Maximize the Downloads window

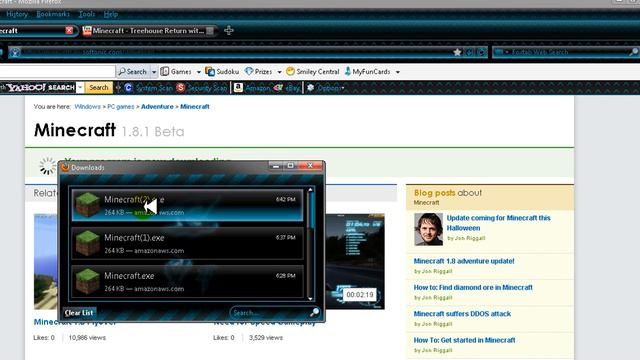point(291,166)
